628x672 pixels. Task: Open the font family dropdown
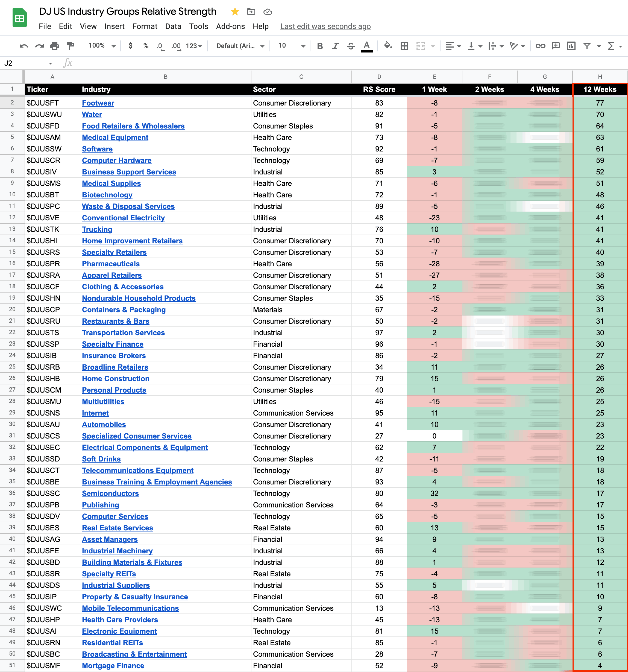[240, 46]
